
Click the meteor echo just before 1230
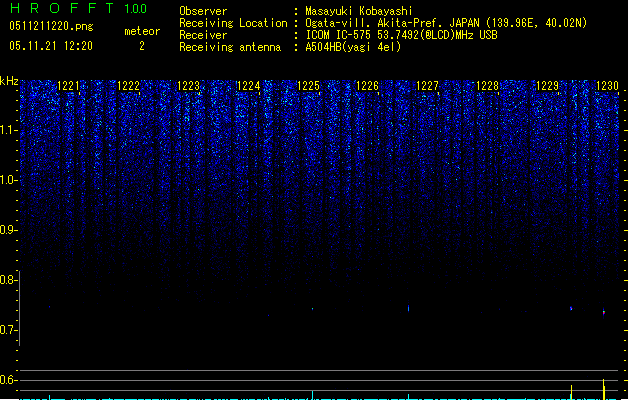[x=571, y=309]
